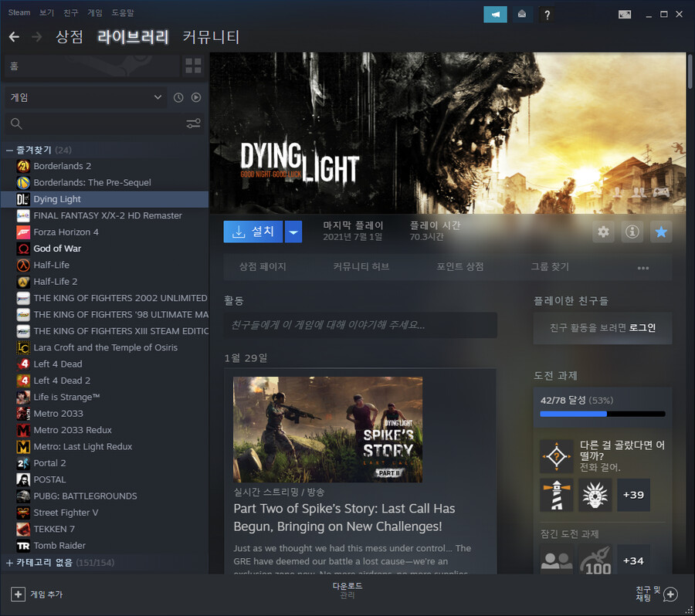Expand the 카테고리 없음 section
695x616 pixels.
10,563
